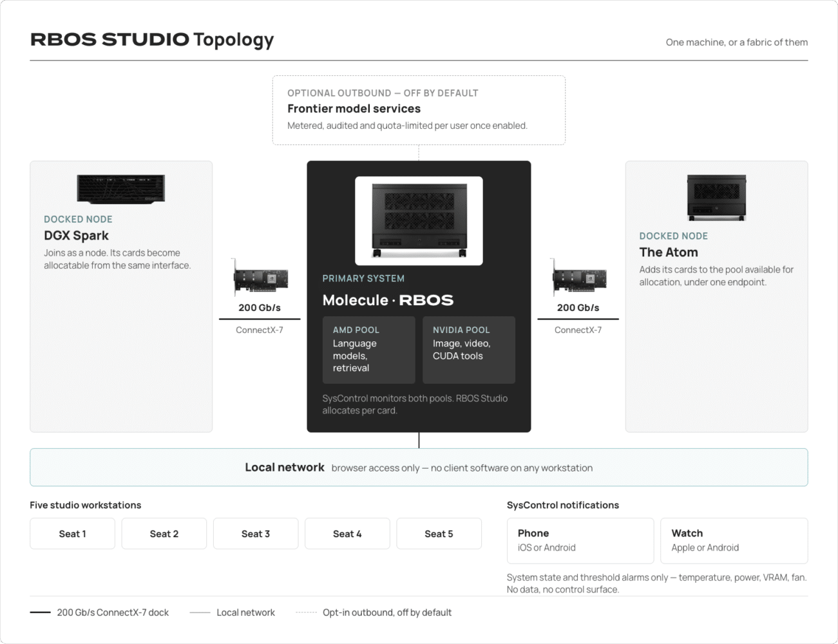838x644 pixels.
Task: Click the 'RBOS STUDIO Topology' heading
Action: 152,39
